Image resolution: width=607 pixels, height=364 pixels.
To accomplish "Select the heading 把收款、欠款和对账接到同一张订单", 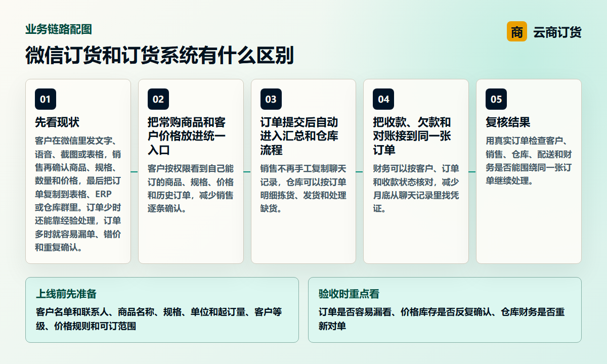I will (x=412, y=136).
